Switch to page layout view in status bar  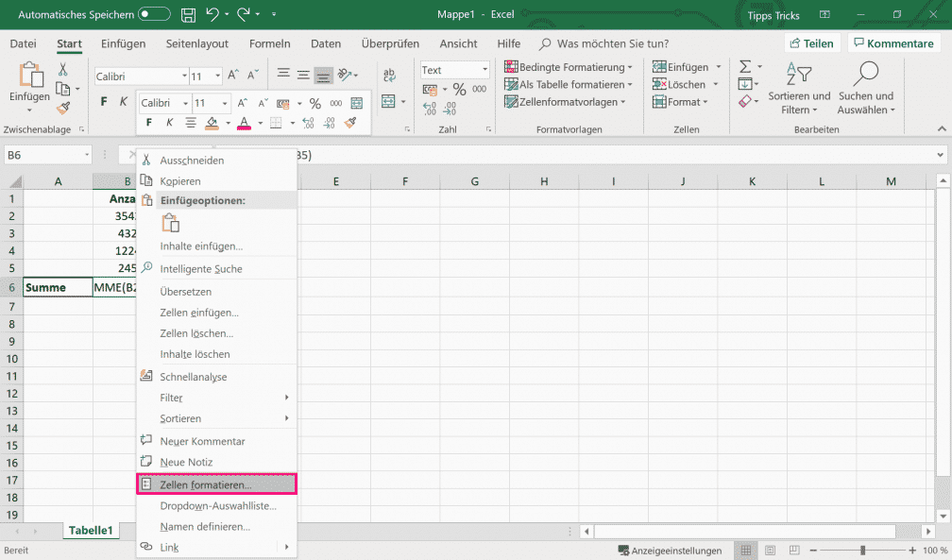click(770, 551)
